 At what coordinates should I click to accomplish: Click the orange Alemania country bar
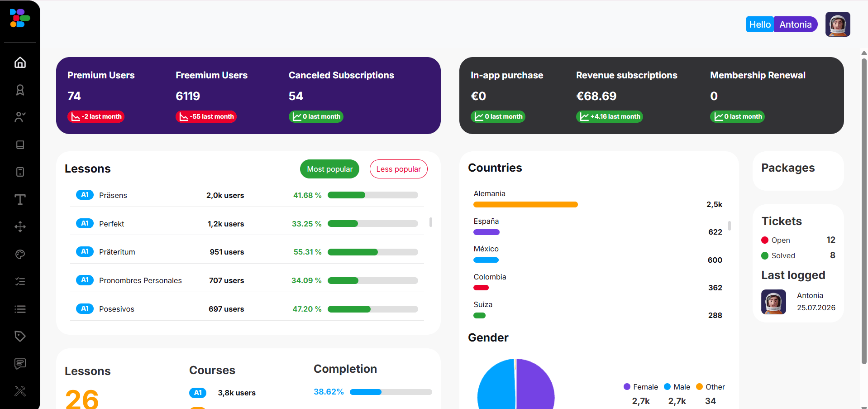click(525, 205)
